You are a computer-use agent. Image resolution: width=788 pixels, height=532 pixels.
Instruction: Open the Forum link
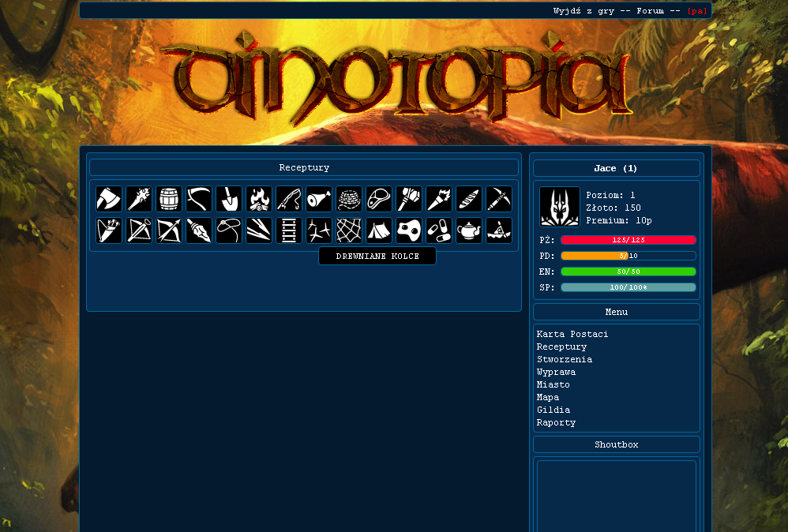tap(650, 10)
